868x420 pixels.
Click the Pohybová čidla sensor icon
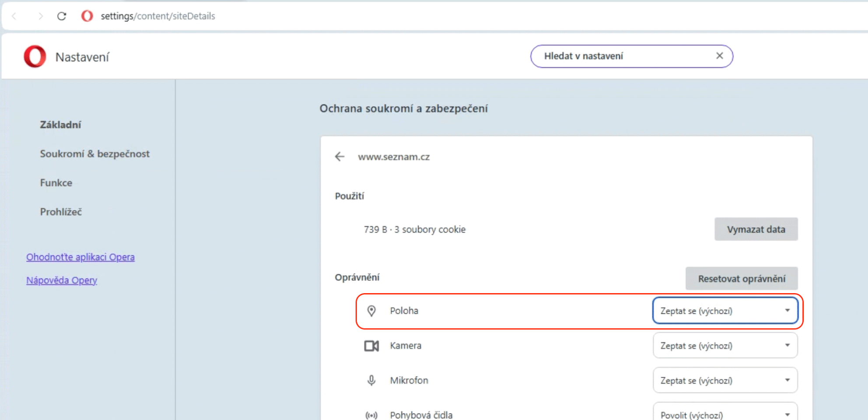[x=371, y=415]
